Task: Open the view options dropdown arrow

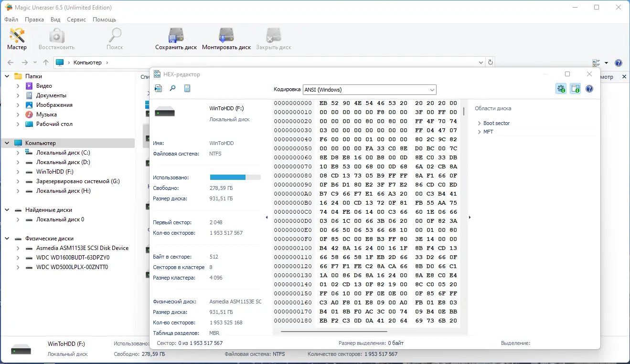Action: pyautogui.click(x=607, y=63)
